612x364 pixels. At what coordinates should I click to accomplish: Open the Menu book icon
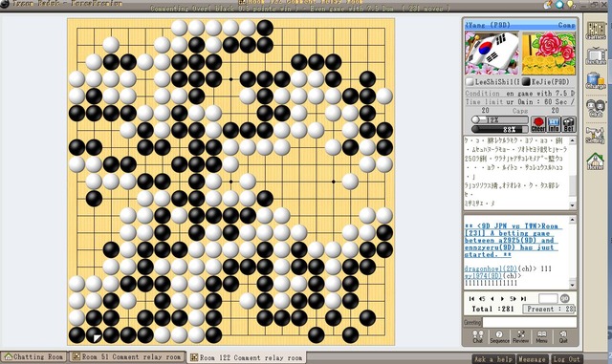tap(541, 336)
